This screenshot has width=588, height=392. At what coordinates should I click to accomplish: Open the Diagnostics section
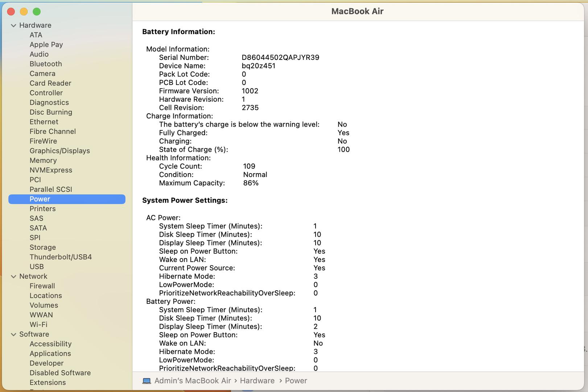pos(49,102)
